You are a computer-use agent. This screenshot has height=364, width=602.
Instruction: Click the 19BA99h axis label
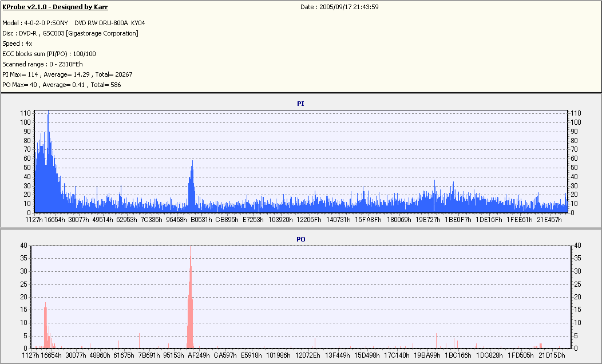[x=427, y=355]
